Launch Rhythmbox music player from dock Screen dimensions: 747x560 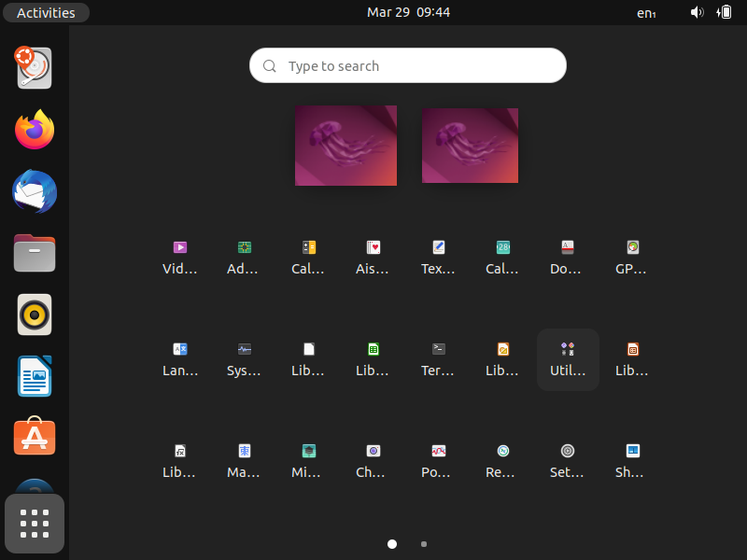(35, 315)
